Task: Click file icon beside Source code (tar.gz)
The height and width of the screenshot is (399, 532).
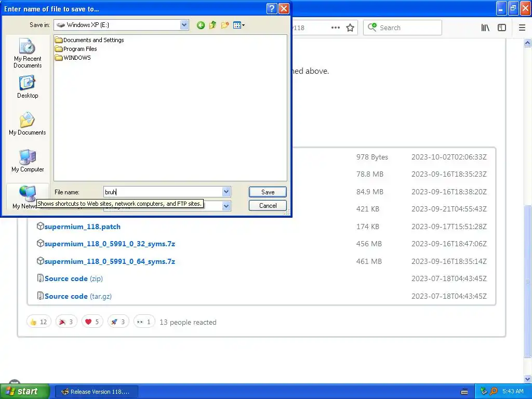Action: [40, 296]
